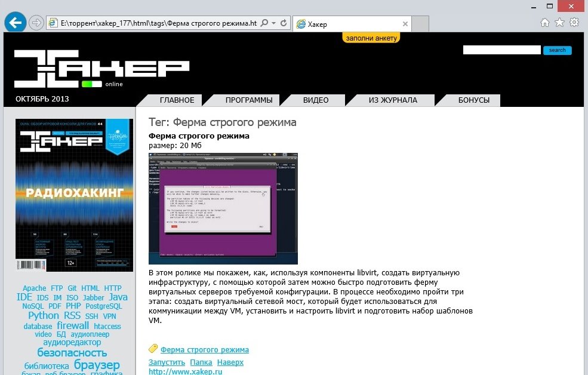Open the БОНУСЫ navigation tab
Image resolution: width=588 pixels, height=375 pixels.
(474, 100)
